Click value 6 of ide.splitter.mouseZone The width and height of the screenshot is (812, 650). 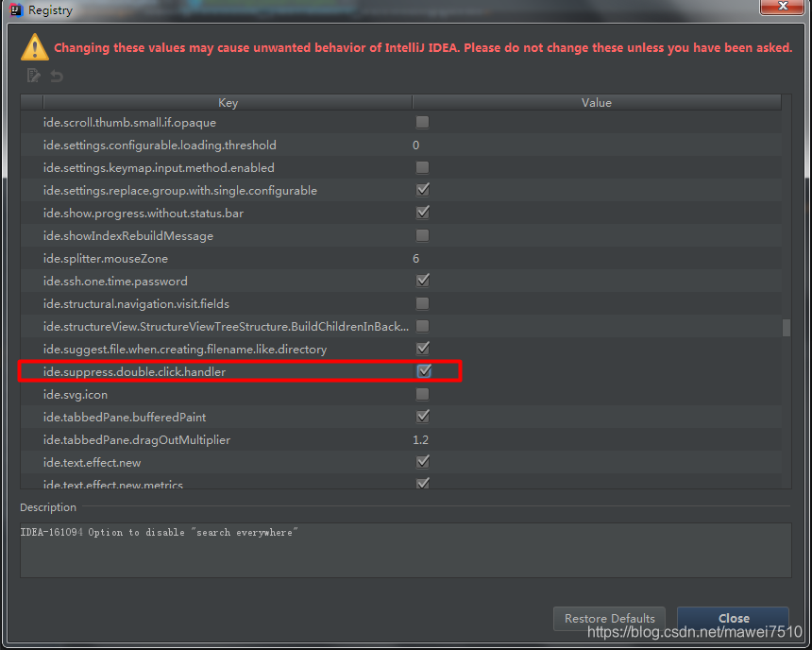[x=415, y=258]
